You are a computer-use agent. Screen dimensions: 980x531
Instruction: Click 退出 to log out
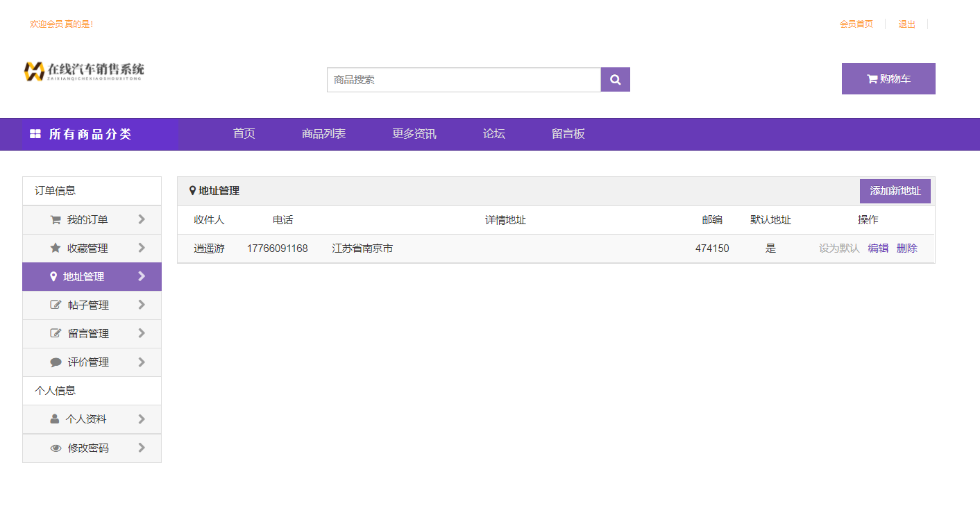[x=906, y=24]
